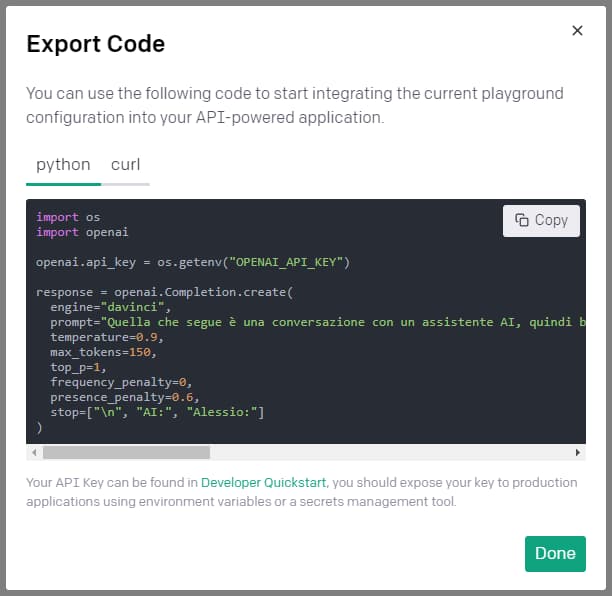Click the horizontal scrollbar left arrow
Image resolution: width=612 pixels, height=596 pixels.
click(x=33, y=453)
